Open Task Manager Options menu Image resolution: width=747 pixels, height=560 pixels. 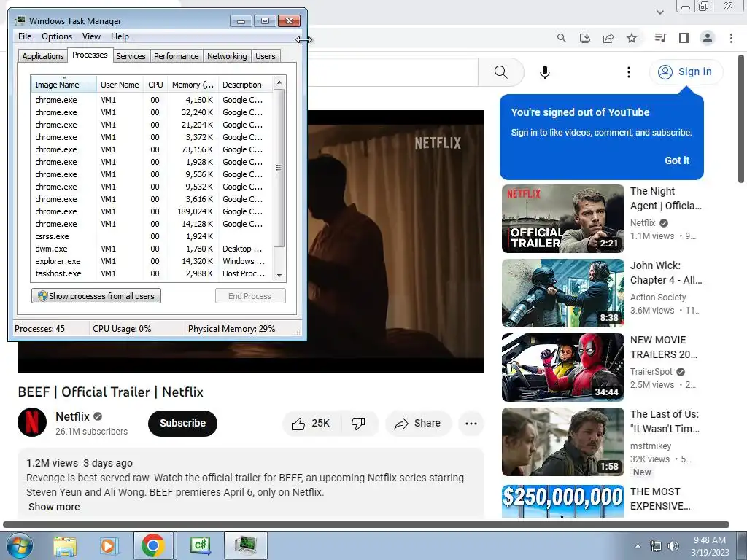pos(57,36)
